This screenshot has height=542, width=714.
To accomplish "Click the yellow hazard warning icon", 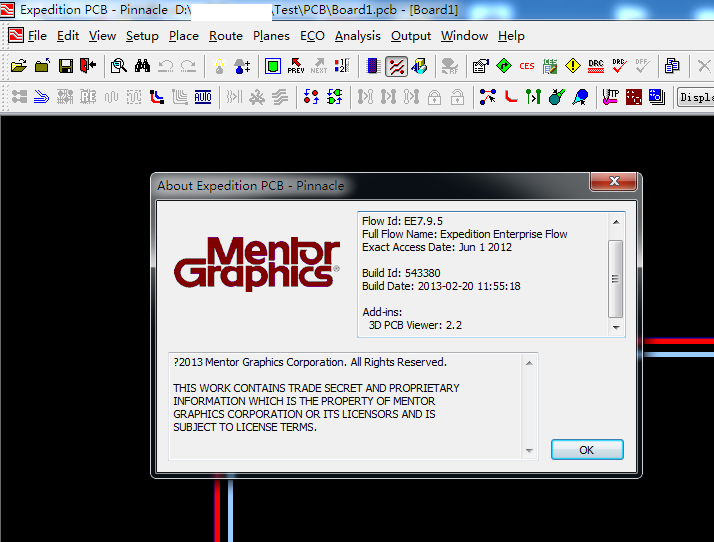I will [x=573, y=66].
